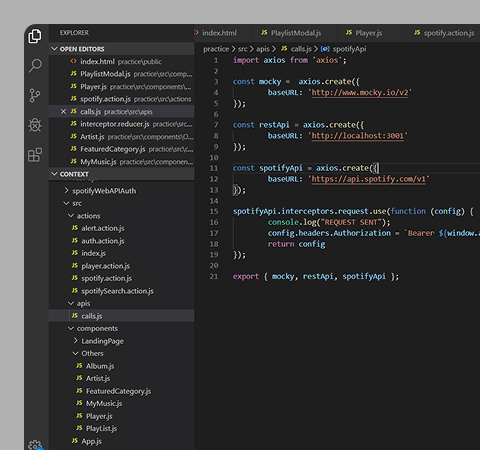Click the spotifyApi symbol icon in breadcrumb
Screen dimensions: 480x450
(x=325, y=49)
